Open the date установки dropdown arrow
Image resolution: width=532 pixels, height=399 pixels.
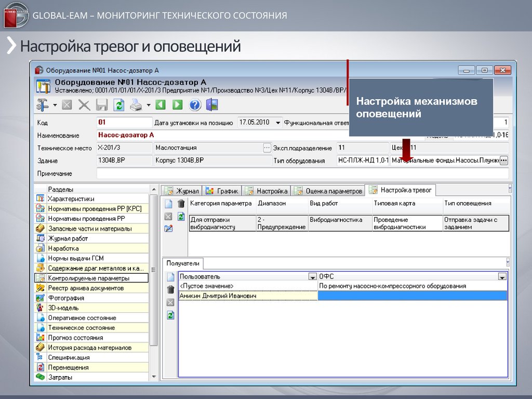pos(278,123)
